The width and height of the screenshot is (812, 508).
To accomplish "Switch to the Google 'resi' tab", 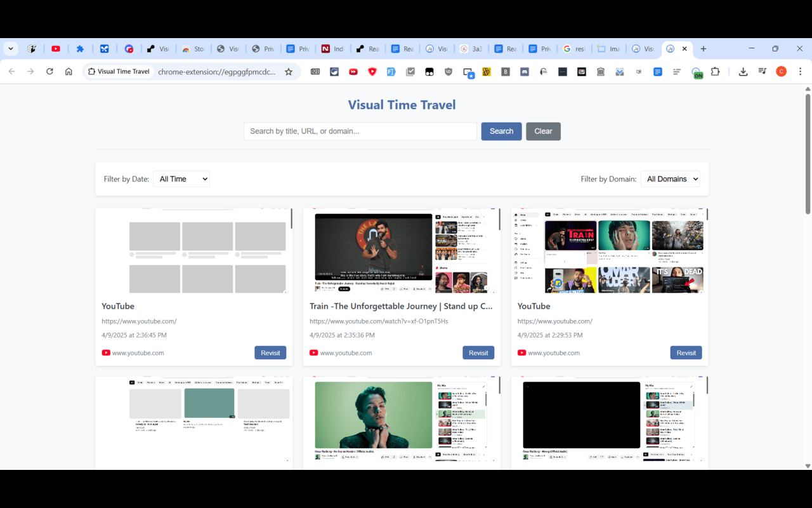I will pos(574,49).
